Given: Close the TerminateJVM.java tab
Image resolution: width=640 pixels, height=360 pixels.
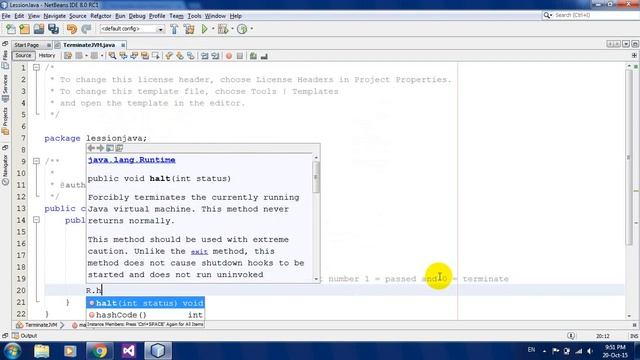Looking at the screenshot, I should tap(123, 45).
